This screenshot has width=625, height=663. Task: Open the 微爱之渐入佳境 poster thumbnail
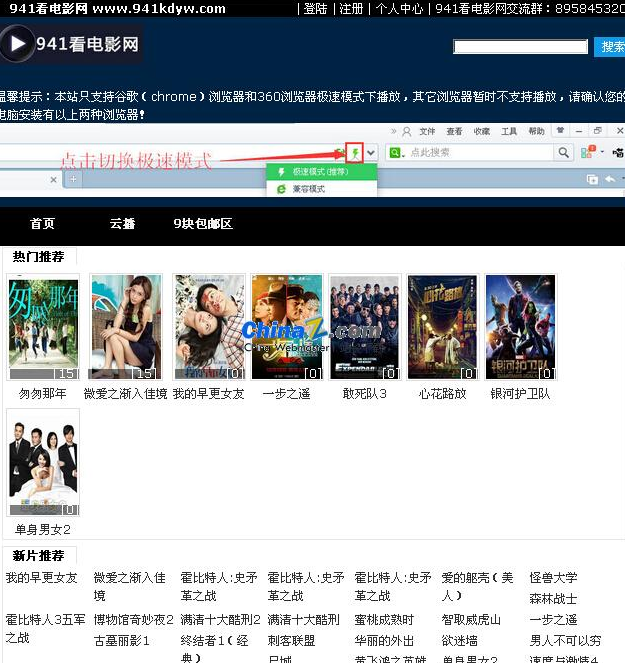(126, 327)
